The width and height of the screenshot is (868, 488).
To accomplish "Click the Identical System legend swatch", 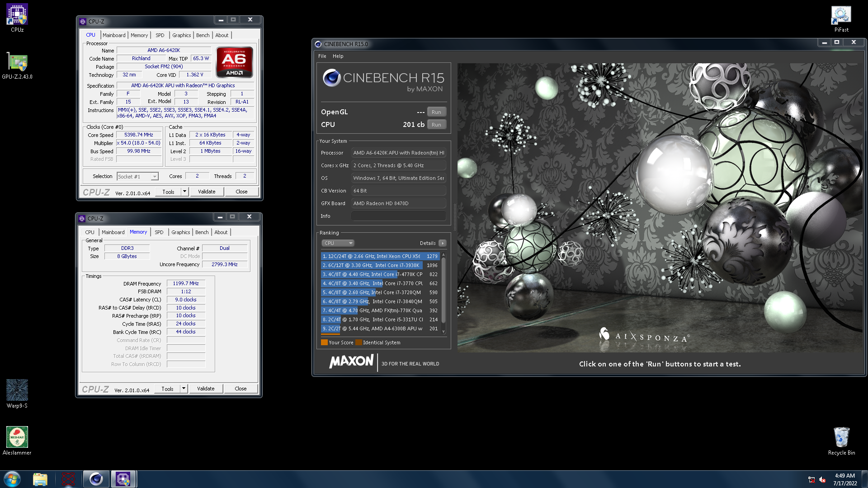I will (x=359, y=343).
